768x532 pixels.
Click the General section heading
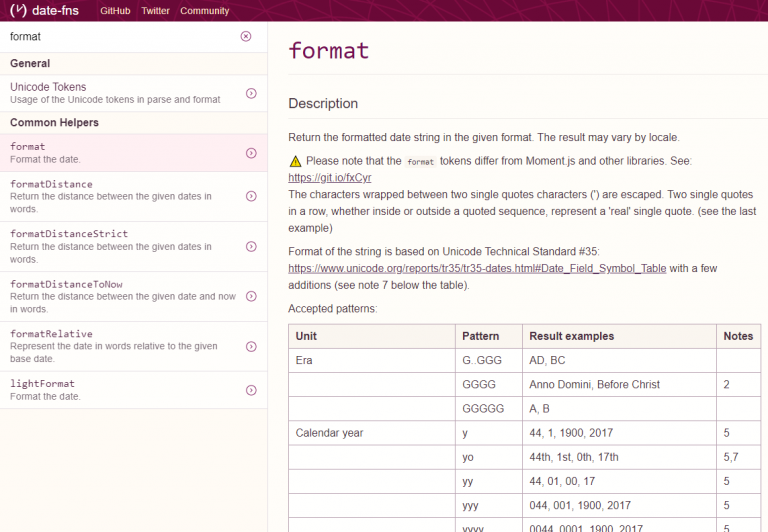30,63
